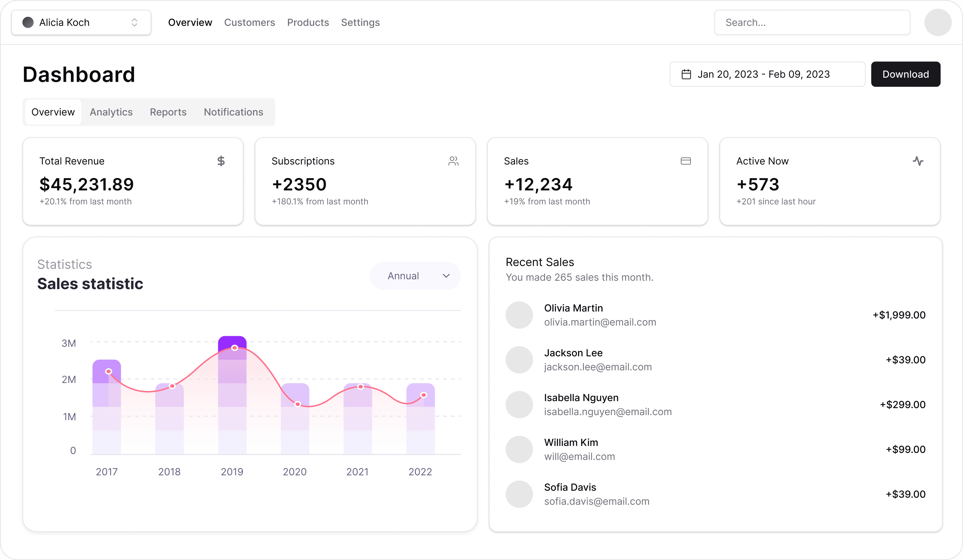Image resolution: width=963 pixels, height=560 pixels.
Task: Expand the Alicia Koch workspace switcher
Action: click(x=81, y=22)
